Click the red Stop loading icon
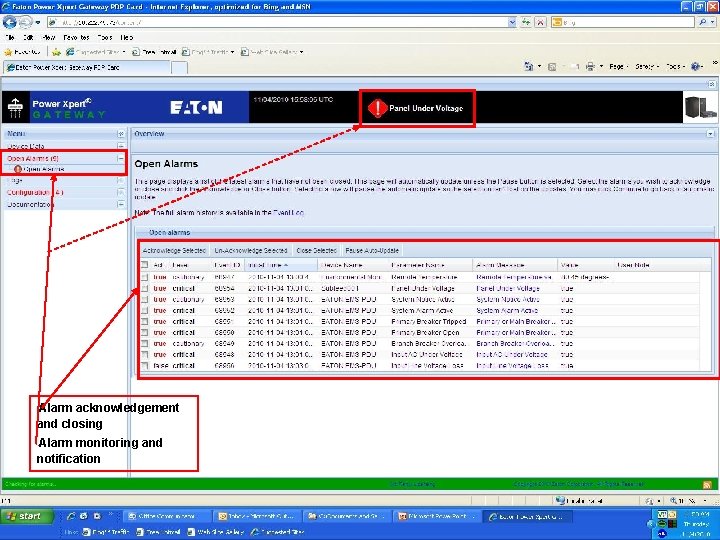This screenshot has width=720, height=540. click(540, 22)
